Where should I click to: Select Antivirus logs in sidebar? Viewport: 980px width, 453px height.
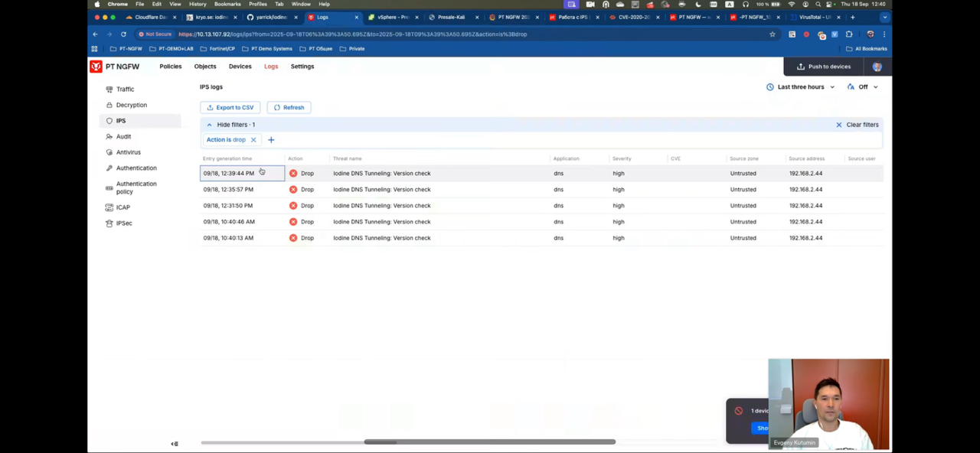click(x=128, y=152)
